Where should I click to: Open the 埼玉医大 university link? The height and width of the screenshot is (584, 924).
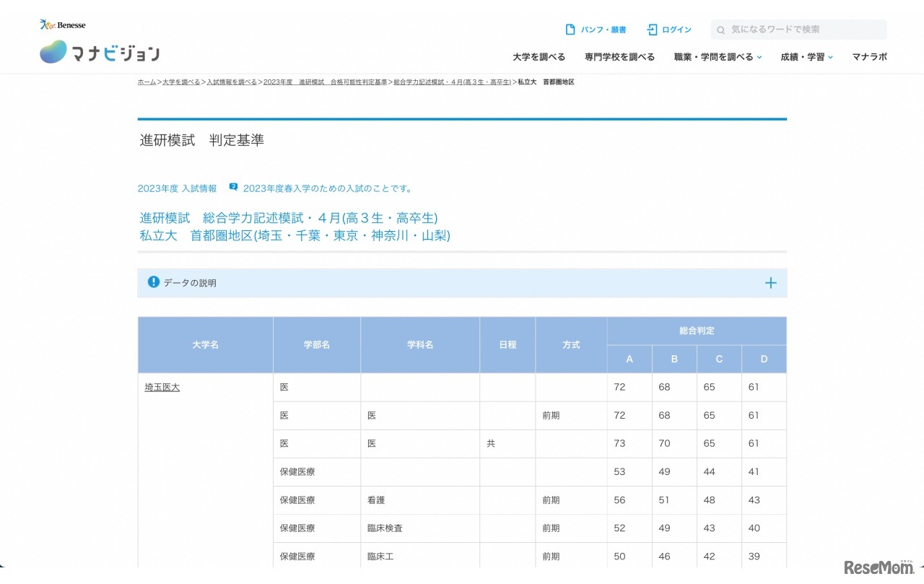[x=162, y=388]
